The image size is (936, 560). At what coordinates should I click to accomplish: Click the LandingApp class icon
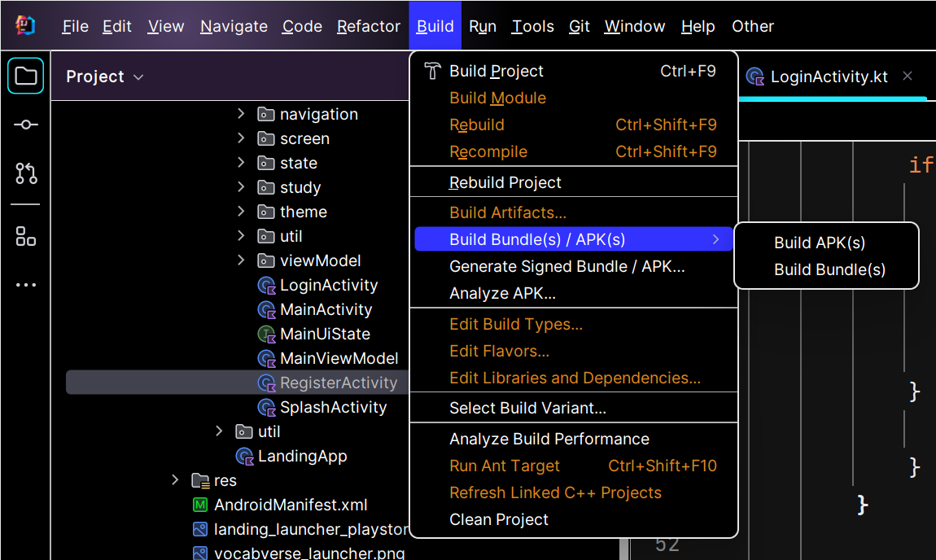click(245, 457)
